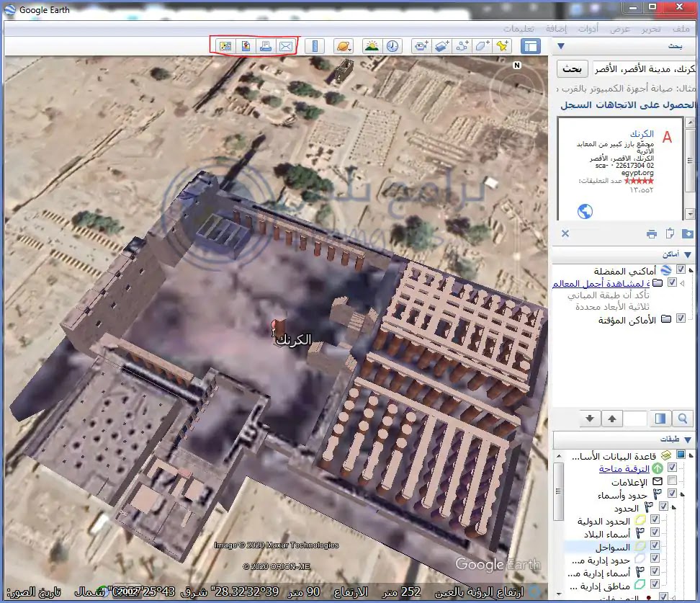Clear search results with X icon
700x603 pixels.
click(565, 233)
